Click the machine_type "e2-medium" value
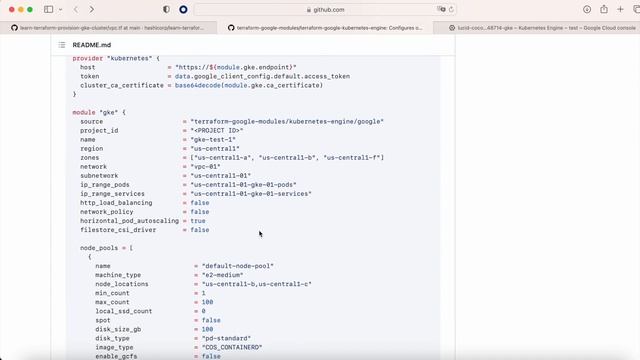 (222, 275)
